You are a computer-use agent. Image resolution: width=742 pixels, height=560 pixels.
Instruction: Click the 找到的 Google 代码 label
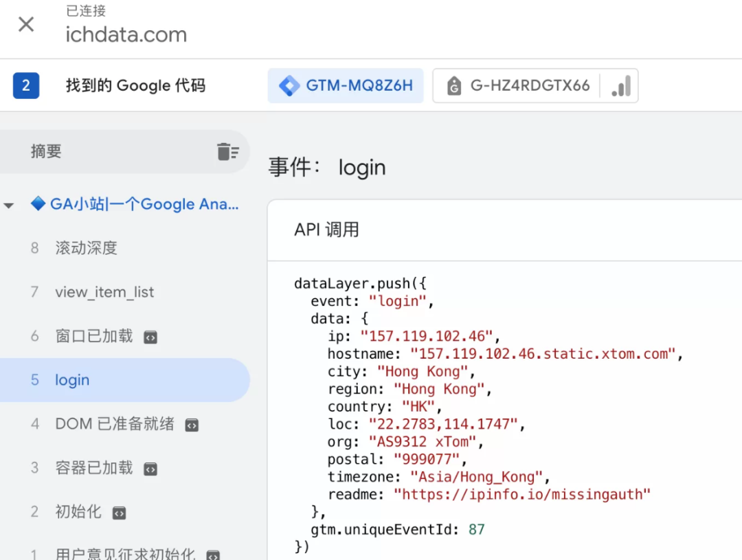click(x=136, y=86)
